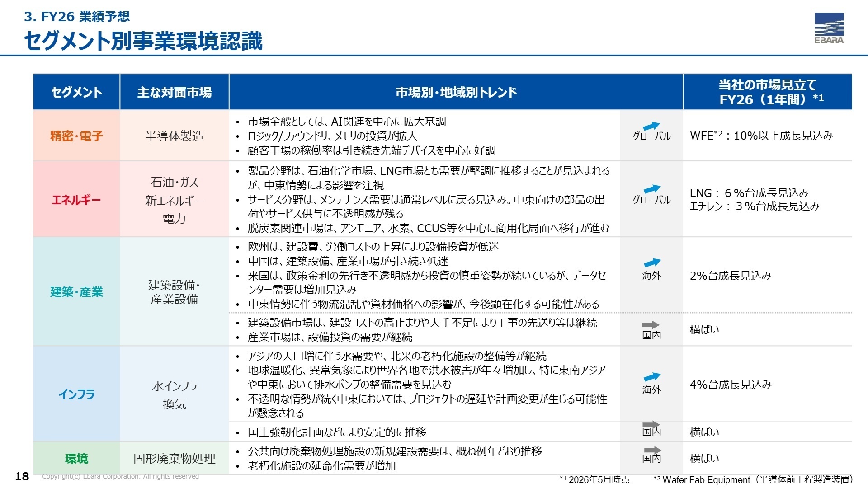868x488 pixels.
Task: Click the WFE 10%以上成長見込み forecast
Action: pos(761,136)
